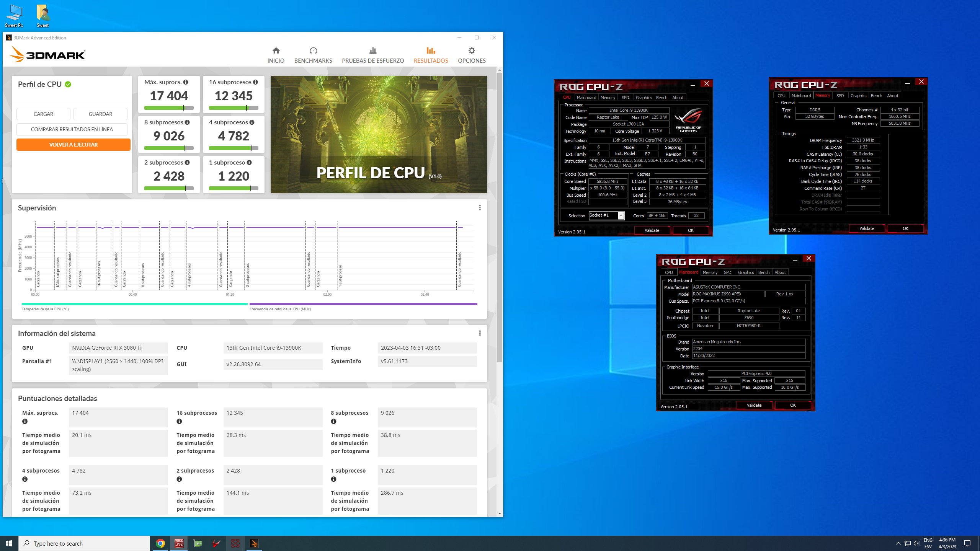Select SPD tab in Memory CPU-Z window

pos(840,96)
